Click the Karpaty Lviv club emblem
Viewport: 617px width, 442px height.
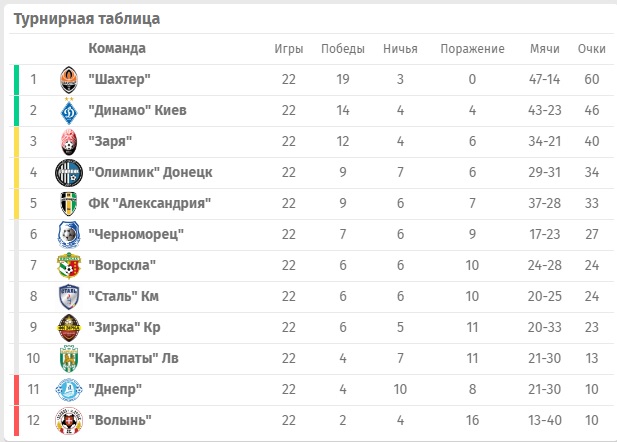68,359
